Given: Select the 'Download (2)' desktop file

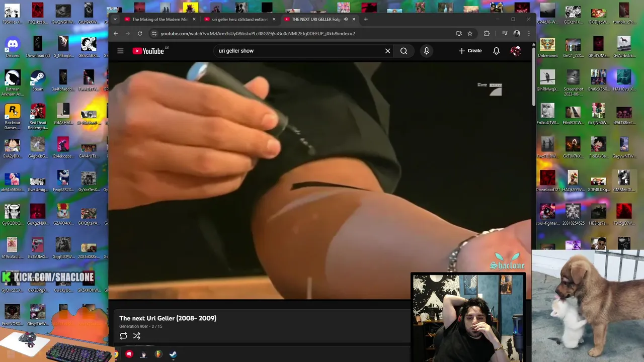Looking at the screenshot, I should [38, 48].
